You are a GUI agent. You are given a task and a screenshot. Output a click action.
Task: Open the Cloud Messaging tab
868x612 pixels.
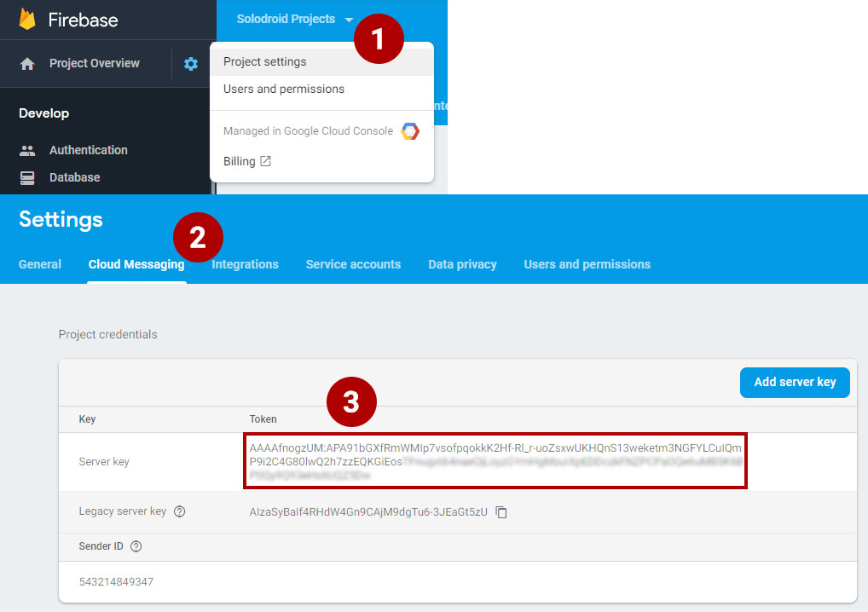136,264
